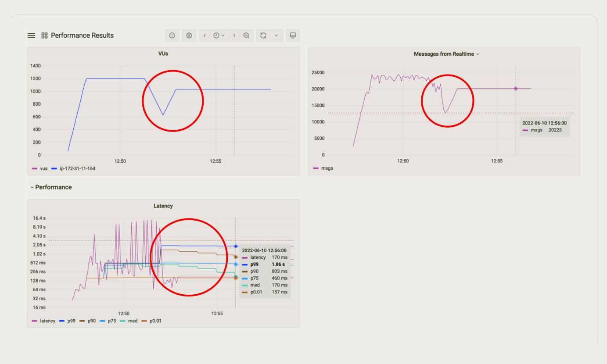Screen dimensions: 607x364
Task: Open the hamburger navigation menu
Action: (x=31, y=36)
